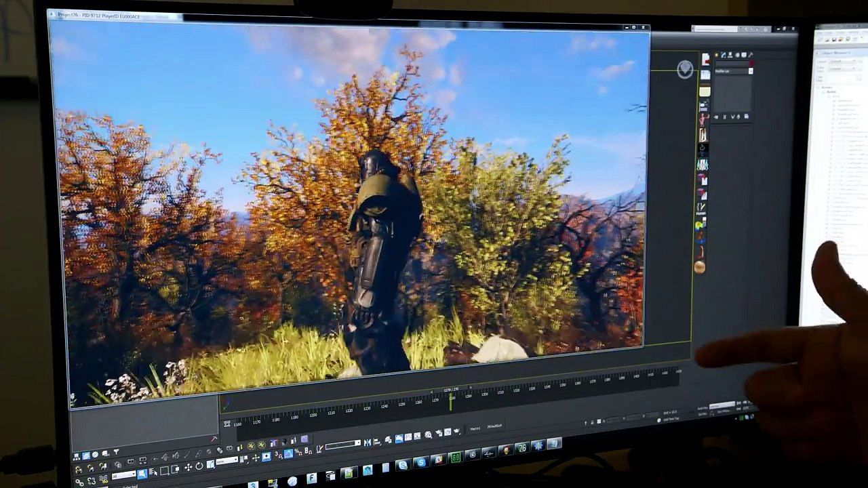The height and width of the screenshot is (488, 868).
Task: Click the previous frame arrow on time slider
Action: [x=433, y=391]
